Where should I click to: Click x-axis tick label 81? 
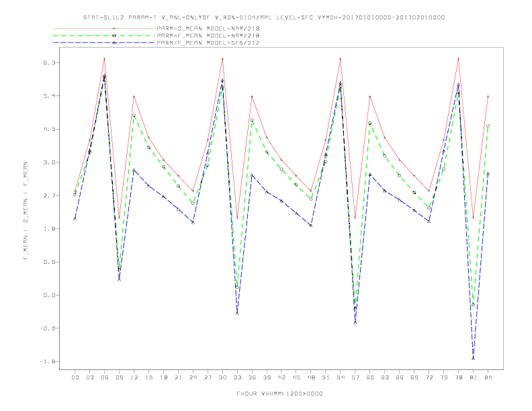[x=474, y=377]
